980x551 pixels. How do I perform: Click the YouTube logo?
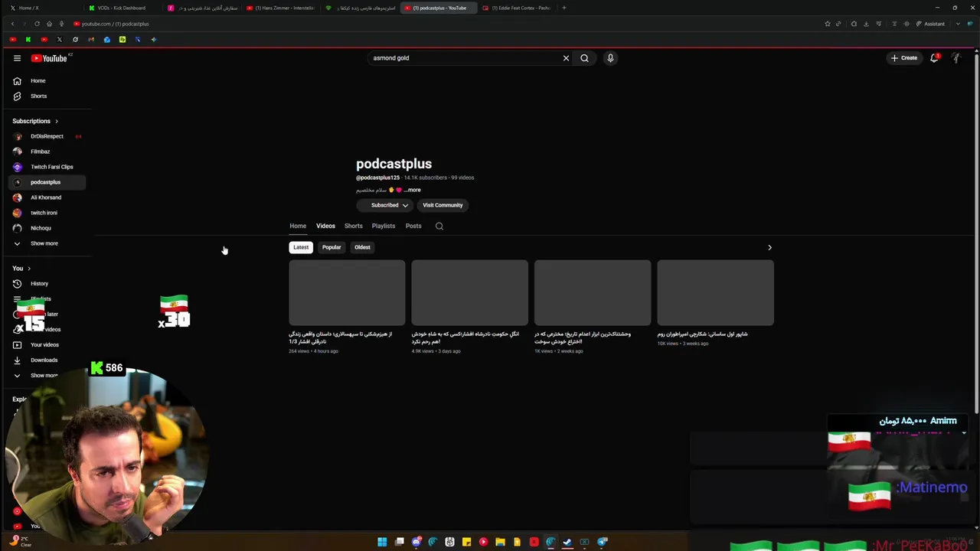click(49, 58)
